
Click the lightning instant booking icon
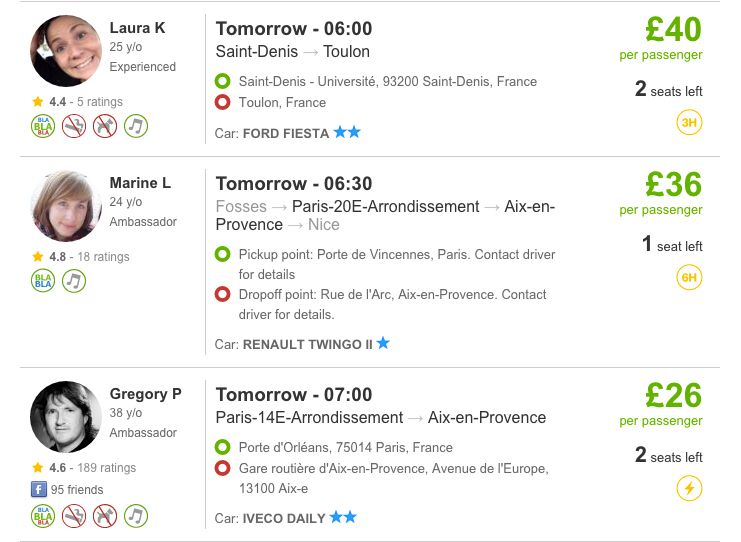(x=689, y=488)
